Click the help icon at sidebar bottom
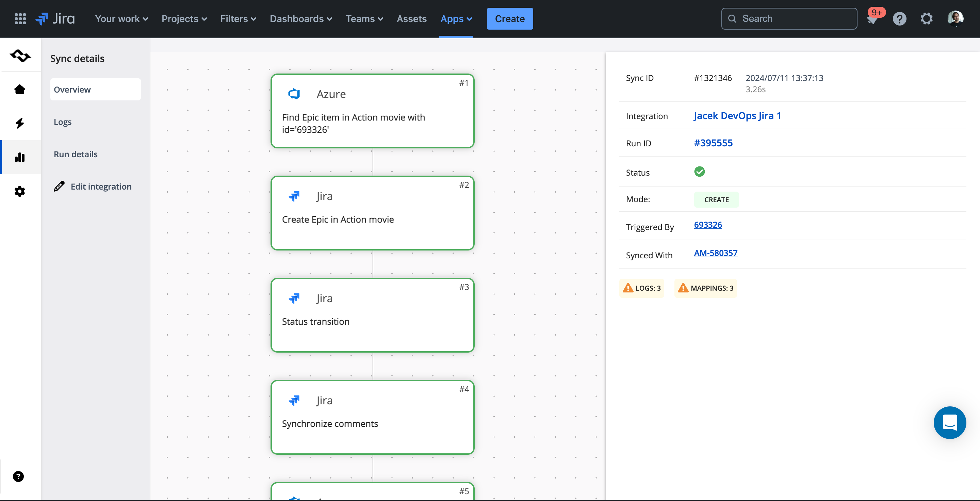Screen dimensions: 980x501 18,476
